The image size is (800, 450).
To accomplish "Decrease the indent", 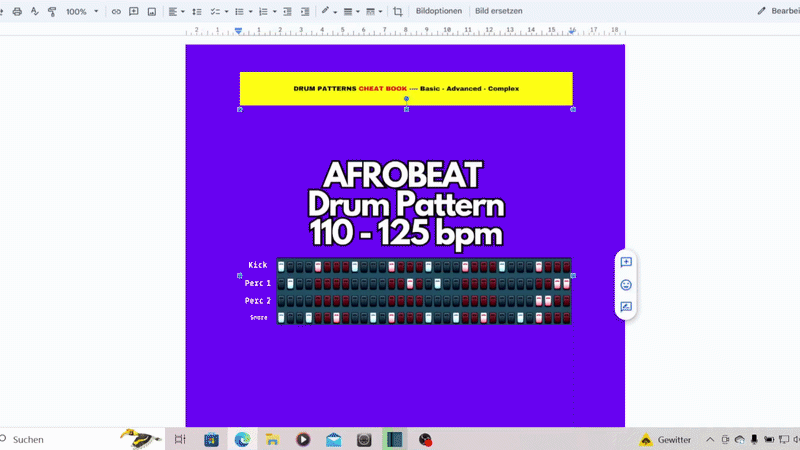I will point(287,11).
